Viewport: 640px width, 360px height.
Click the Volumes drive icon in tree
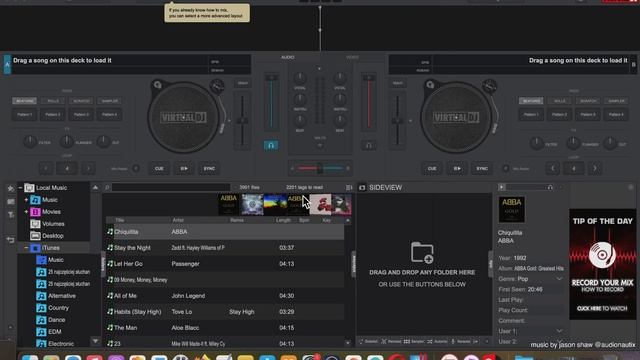point(35,224)
